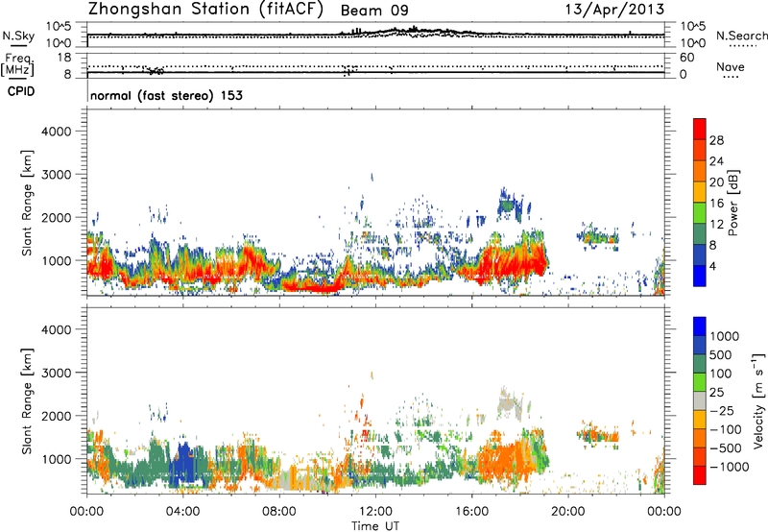
Task: Click the "Nave" legend label
Action: click(x=731, y=67)
